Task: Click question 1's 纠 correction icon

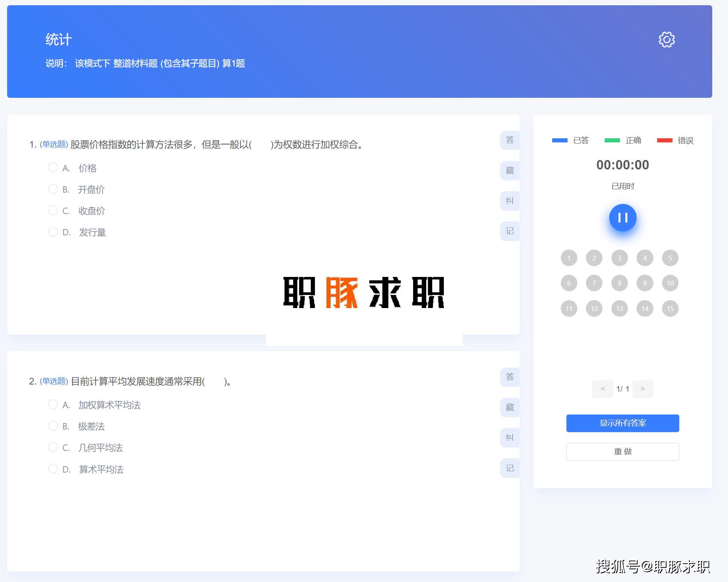Action: pyautogui.click(x=510, y=201)
